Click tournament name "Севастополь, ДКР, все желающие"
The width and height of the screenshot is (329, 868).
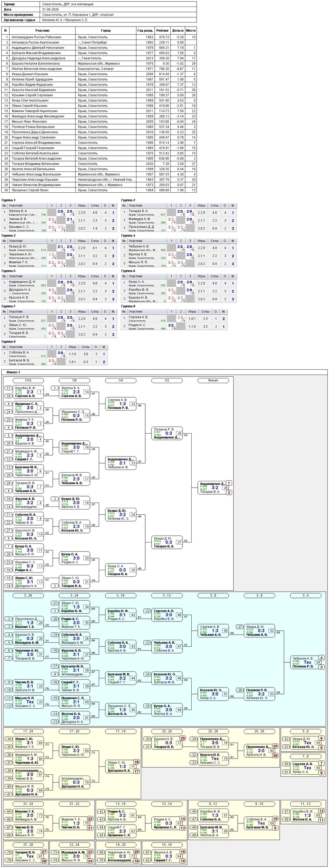click(68, 4)
